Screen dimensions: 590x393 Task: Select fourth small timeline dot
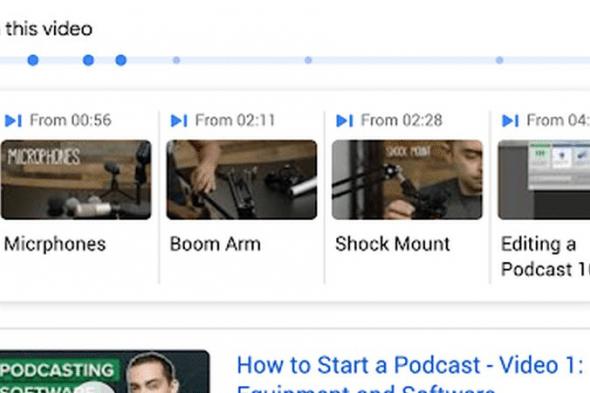coord(176,60)
